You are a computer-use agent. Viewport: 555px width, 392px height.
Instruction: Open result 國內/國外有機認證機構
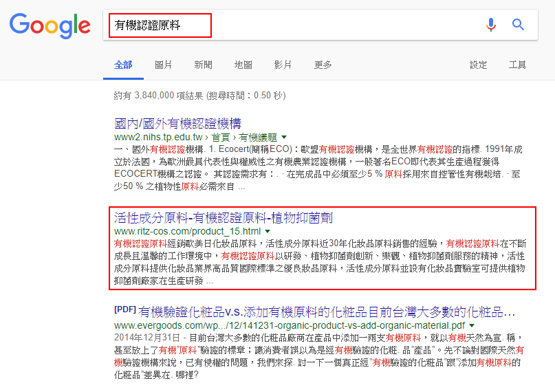(x=177, y=124)
